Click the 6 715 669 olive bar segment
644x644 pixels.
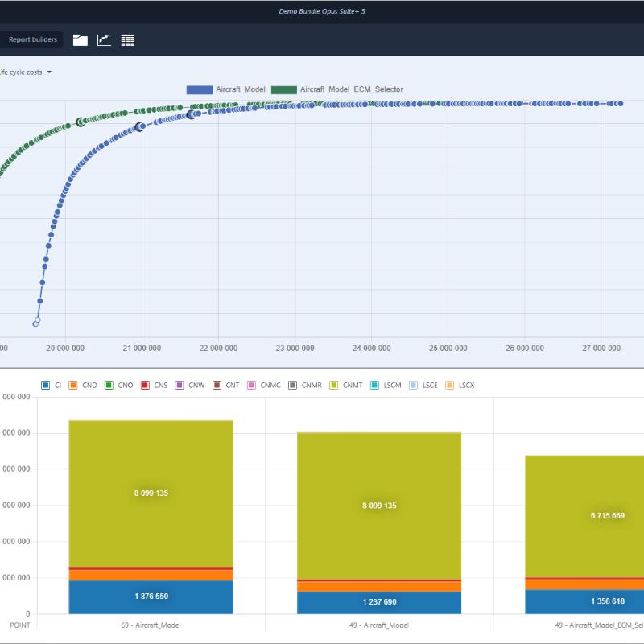point(584,516)
